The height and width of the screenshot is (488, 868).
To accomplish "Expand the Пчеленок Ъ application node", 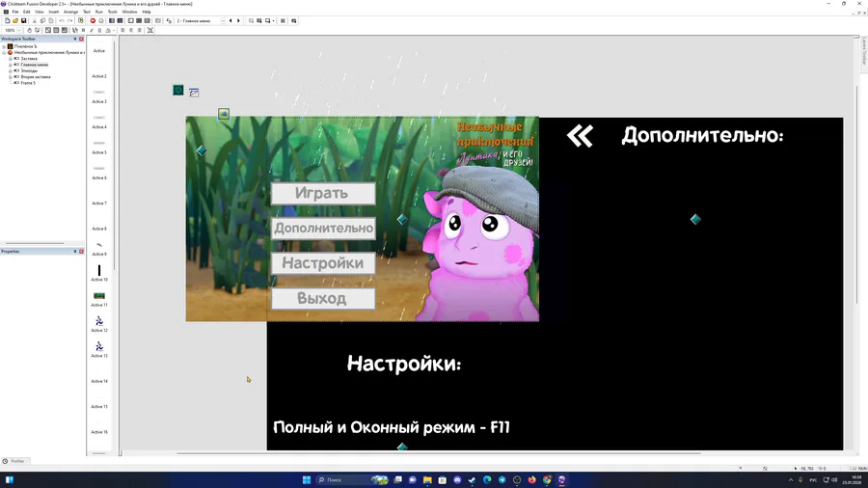I will pos(4,46).
